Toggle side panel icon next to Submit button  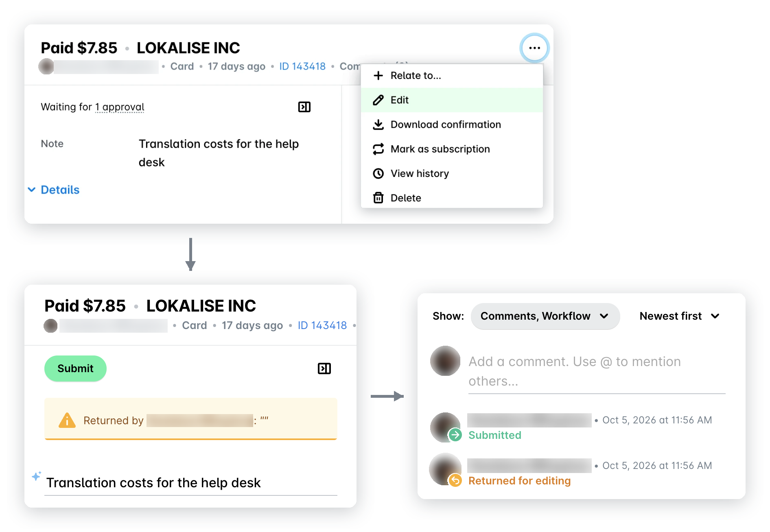coord(324,368)
